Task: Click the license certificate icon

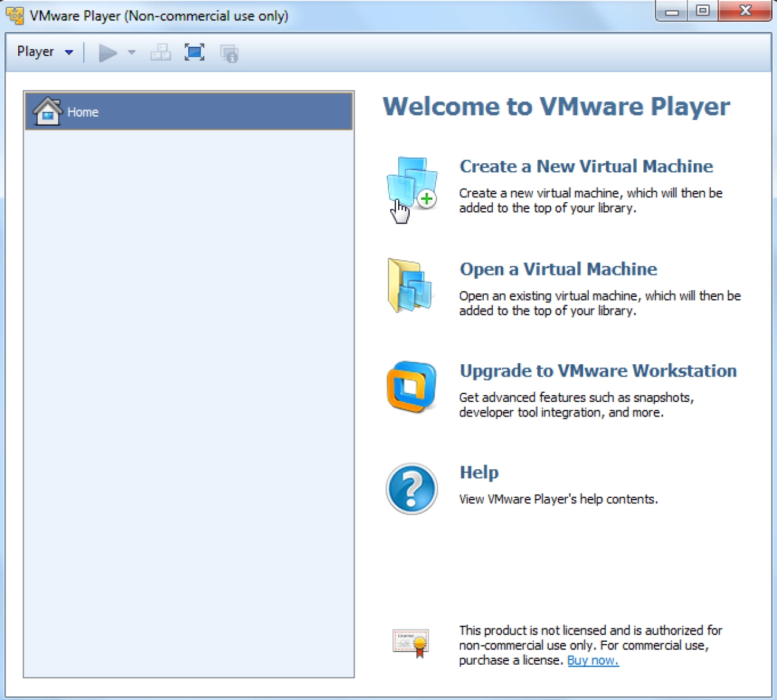Action: 411,644
